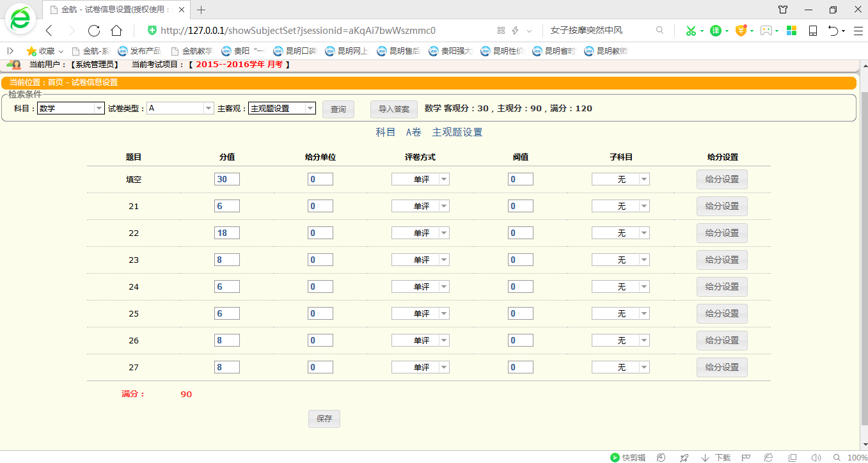Click the green translate icon
This screenshot has height=463, width=868.
click(x=716, y=31)
